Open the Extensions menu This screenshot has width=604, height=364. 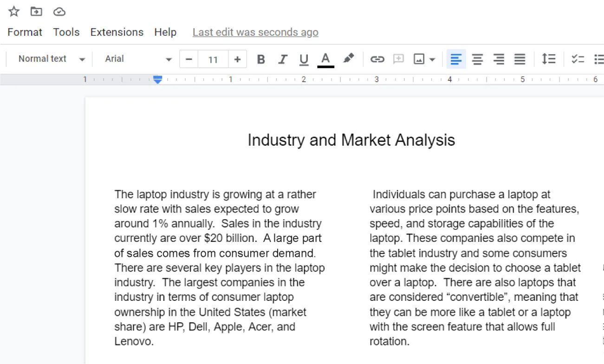click(x=117, y=32)
